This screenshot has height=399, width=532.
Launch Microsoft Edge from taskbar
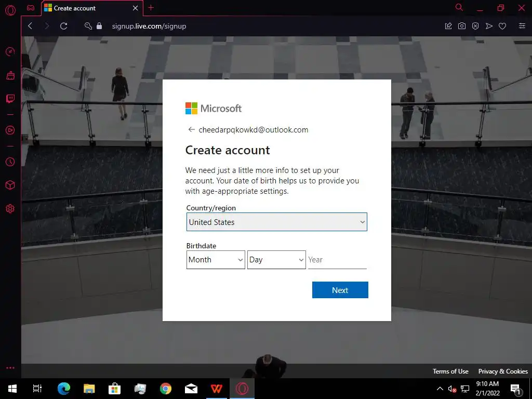(x=64, y=389)
